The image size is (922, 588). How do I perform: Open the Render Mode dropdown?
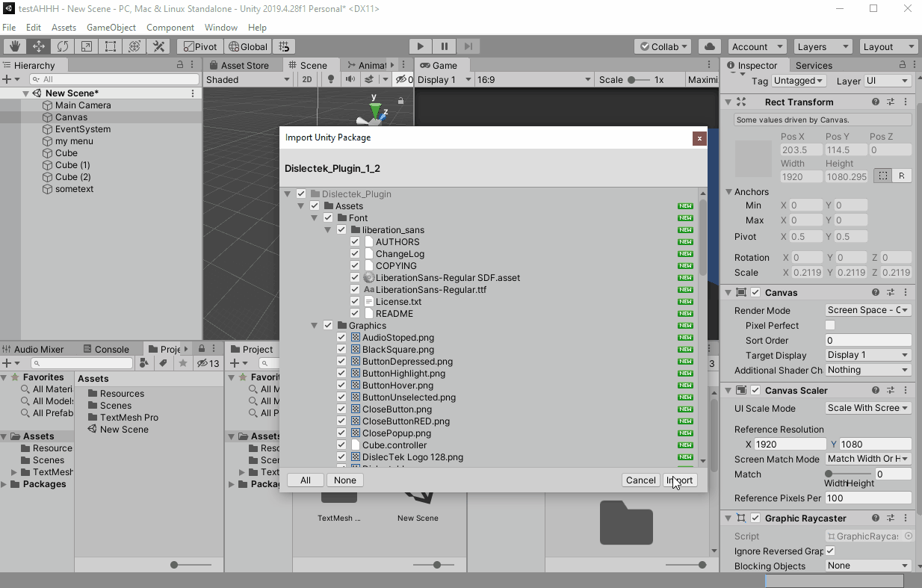coord(868,310)
